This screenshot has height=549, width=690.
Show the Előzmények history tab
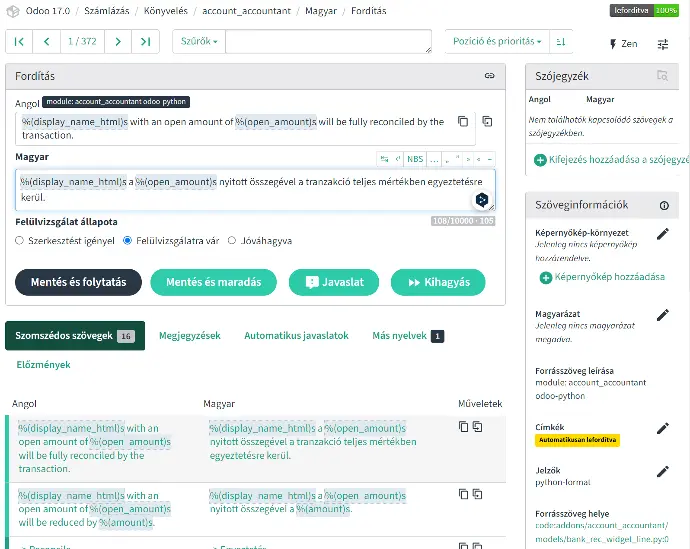(x=44, y=365)
